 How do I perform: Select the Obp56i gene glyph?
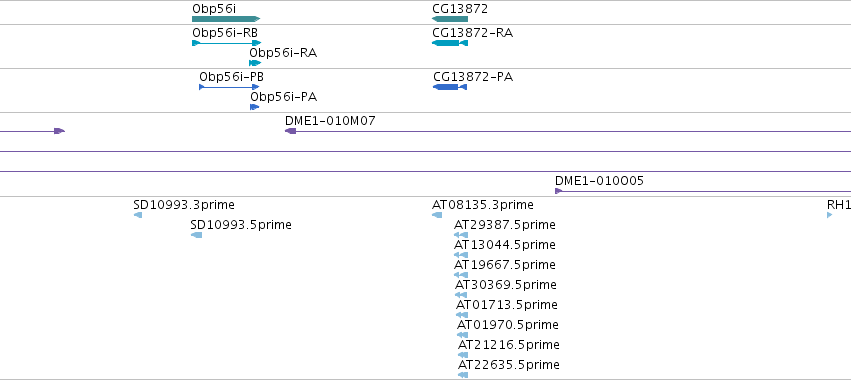(226, 19)
